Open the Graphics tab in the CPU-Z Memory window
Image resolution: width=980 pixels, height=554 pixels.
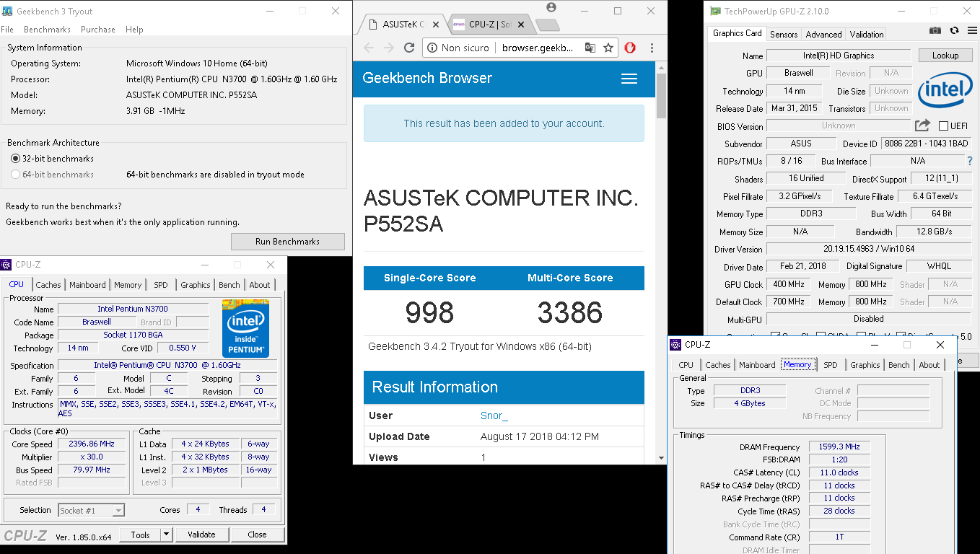(x=865, y=365)
